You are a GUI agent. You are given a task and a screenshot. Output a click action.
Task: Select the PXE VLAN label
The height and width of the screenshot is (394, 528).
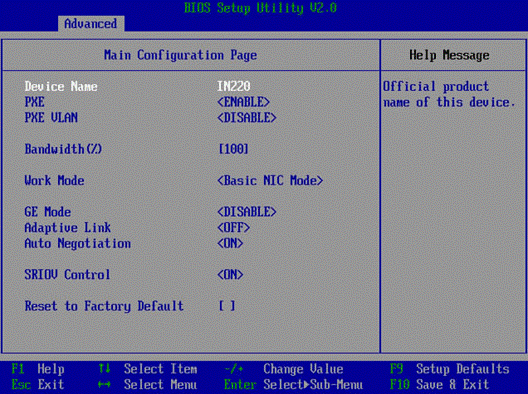(x=51, y=118)
